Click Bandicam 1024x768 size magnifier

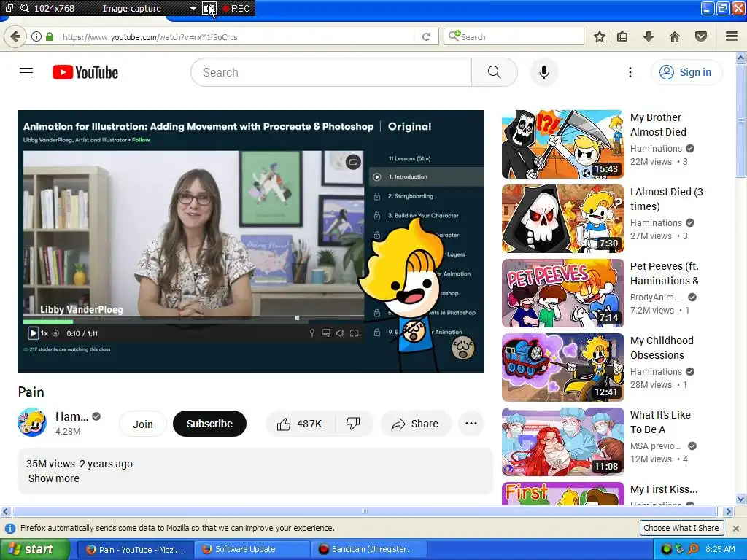click(x=25, y=8)
